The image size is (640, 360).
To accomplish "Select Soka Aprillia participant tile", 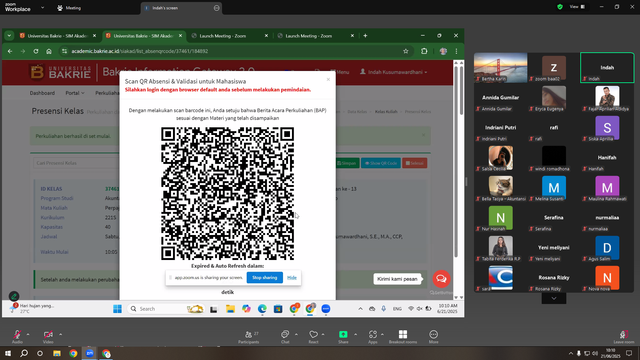I will tap(607, 128).
